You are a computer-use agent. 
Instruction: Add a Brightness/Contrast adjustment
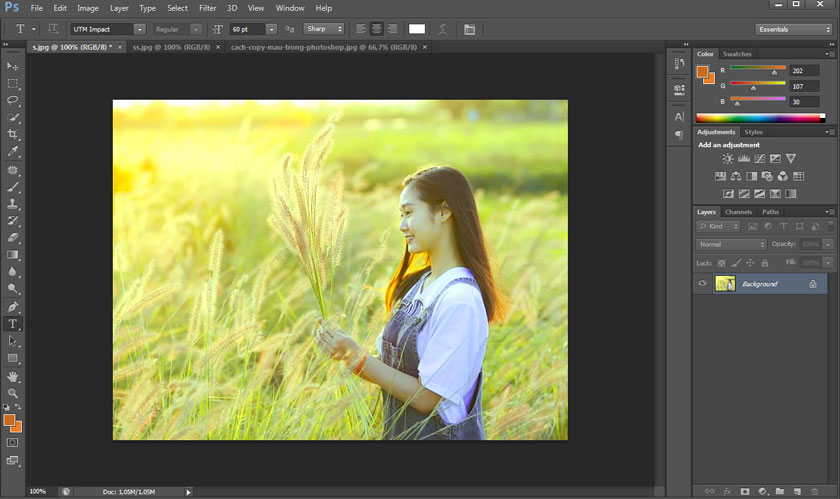tap(728, 159)
